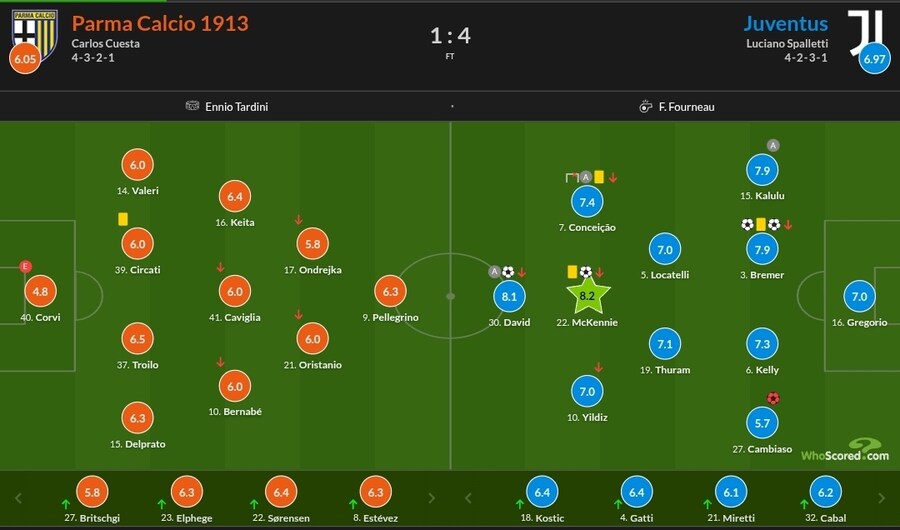Select goalkeeper Gregorio's 7.0 rating circle
This screenshot has height=530, width=900.
859,297
